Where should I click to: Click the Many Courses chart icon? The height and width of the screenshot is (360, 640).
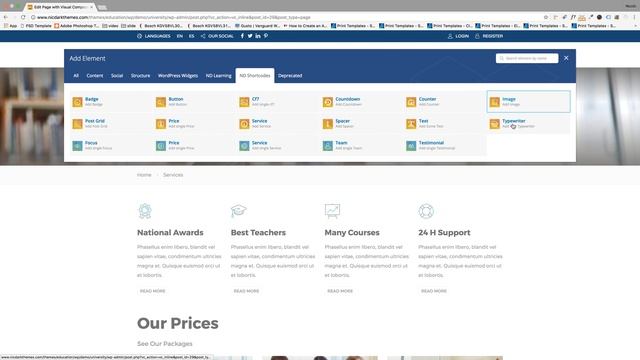[332, 211]
